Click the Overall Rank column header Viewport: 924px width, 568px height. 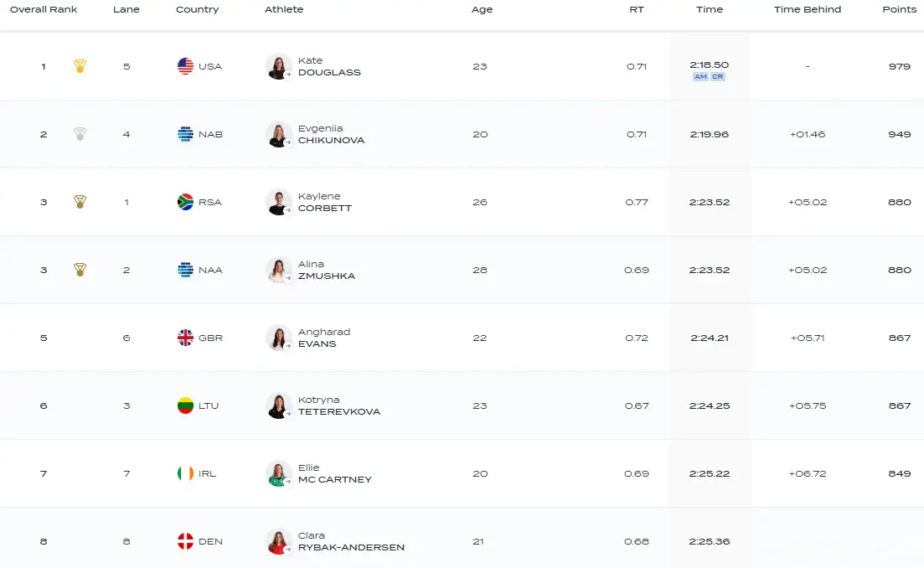tap(44, 9)
